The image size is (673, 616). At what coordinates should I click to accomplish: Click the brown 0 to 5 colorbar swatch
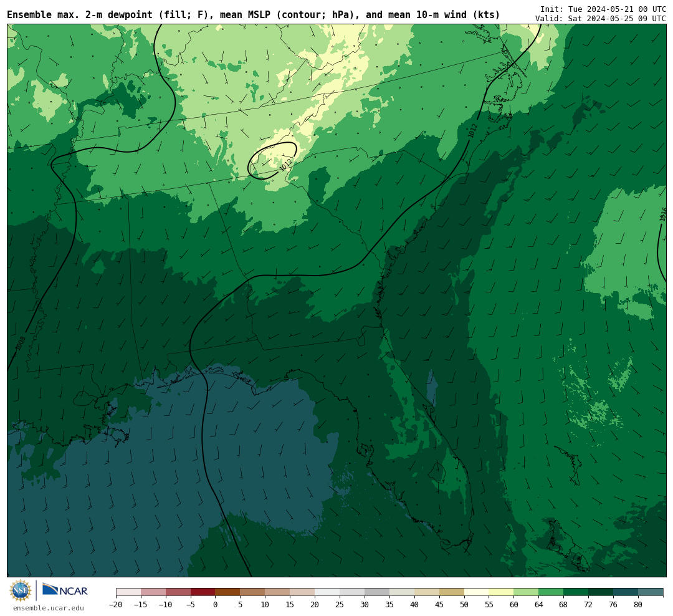(x=227, y=592)
